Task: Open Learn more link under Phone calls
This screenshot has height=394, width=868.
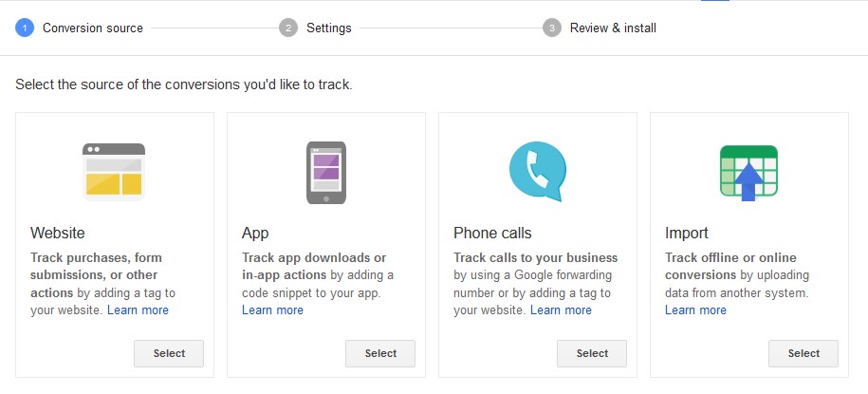Action: click(x=561, y=310)
